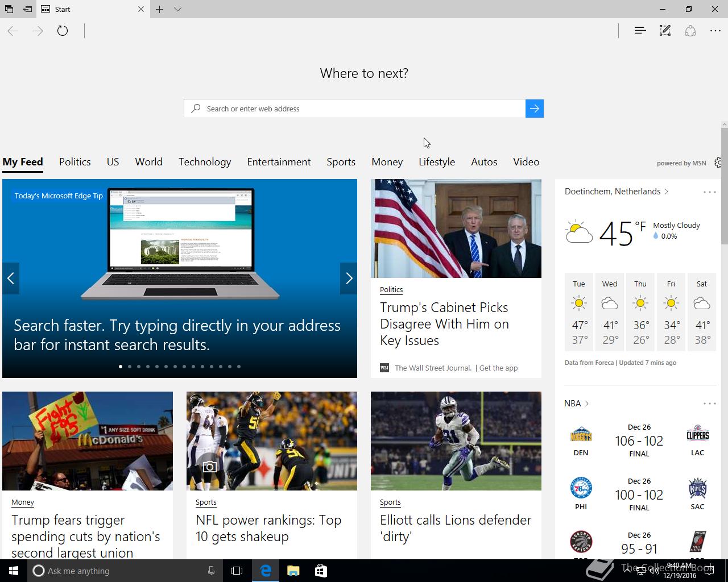Open the Lifestyle tab

pos(437,162)
